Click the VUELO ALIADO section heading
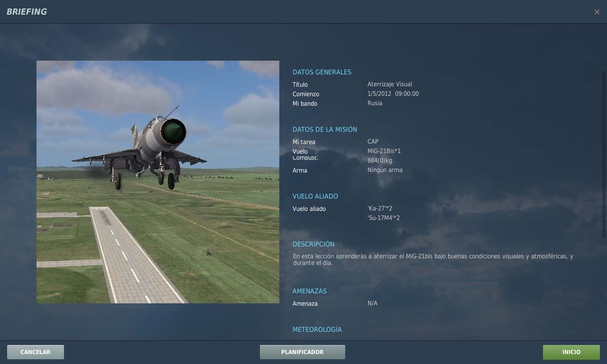Image resolution: width=607 pixels, height=364 pixels. (x=315, y=196)
